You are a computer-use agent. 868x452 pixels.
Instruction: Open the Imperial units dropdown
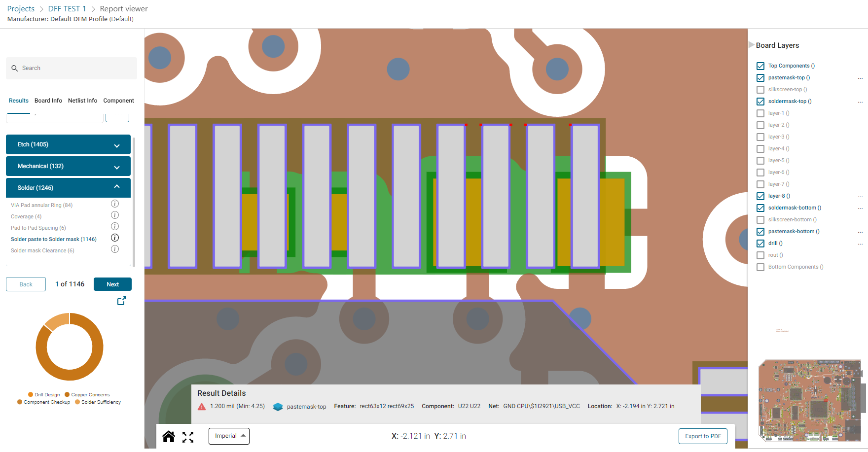point(229,436)
